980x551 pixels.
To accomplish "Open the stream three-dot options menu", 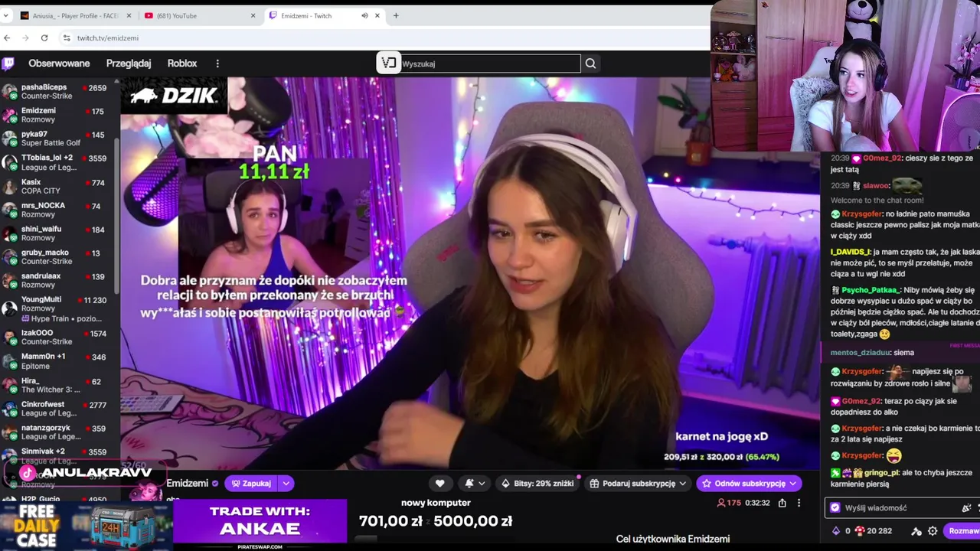I will (x=799, y=503).
